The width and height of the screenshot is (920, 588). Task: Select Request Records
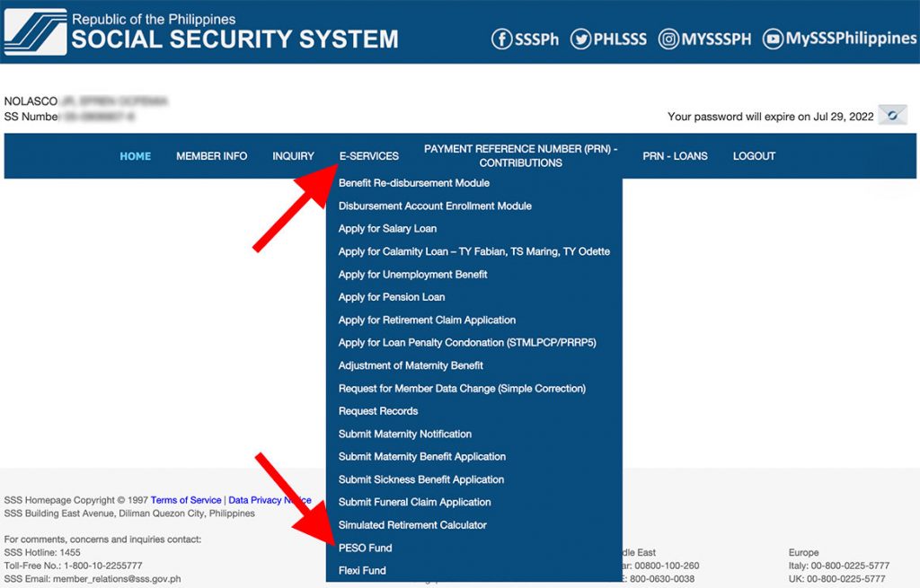[378, 411]
